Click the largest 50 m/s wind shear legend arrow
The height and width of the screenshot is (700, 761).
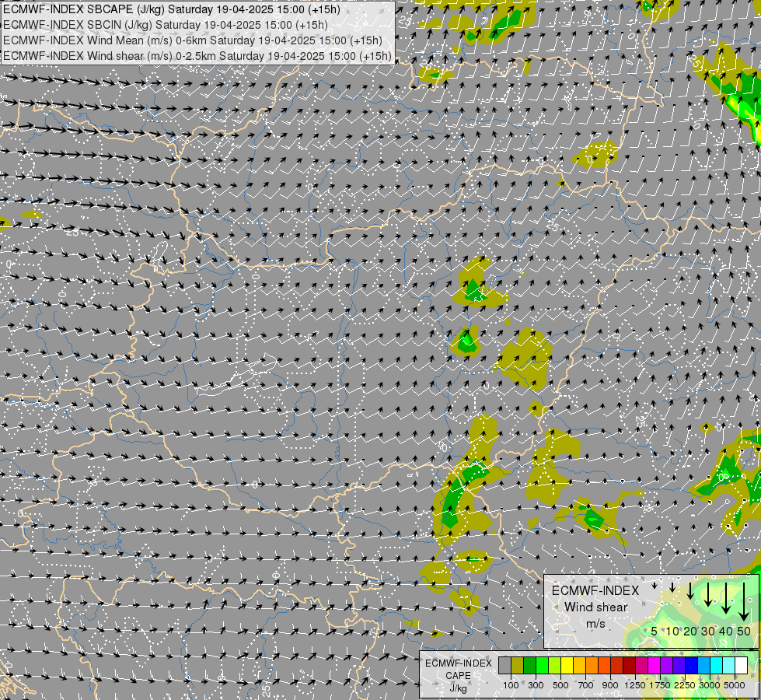744,601
